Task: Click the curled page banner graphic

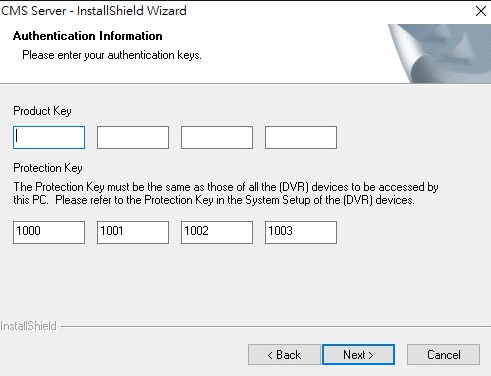Action: pos(439,53)
